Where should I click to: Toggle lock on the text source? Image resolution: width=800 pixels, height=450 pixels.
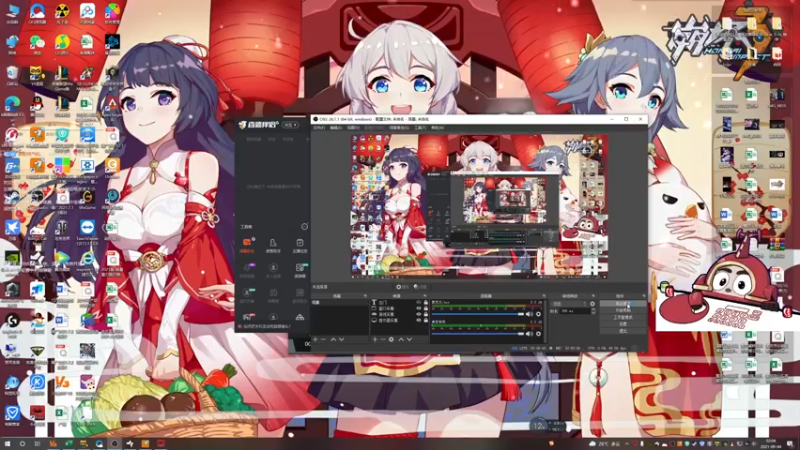pyautogui.click(x=426, y=302)
